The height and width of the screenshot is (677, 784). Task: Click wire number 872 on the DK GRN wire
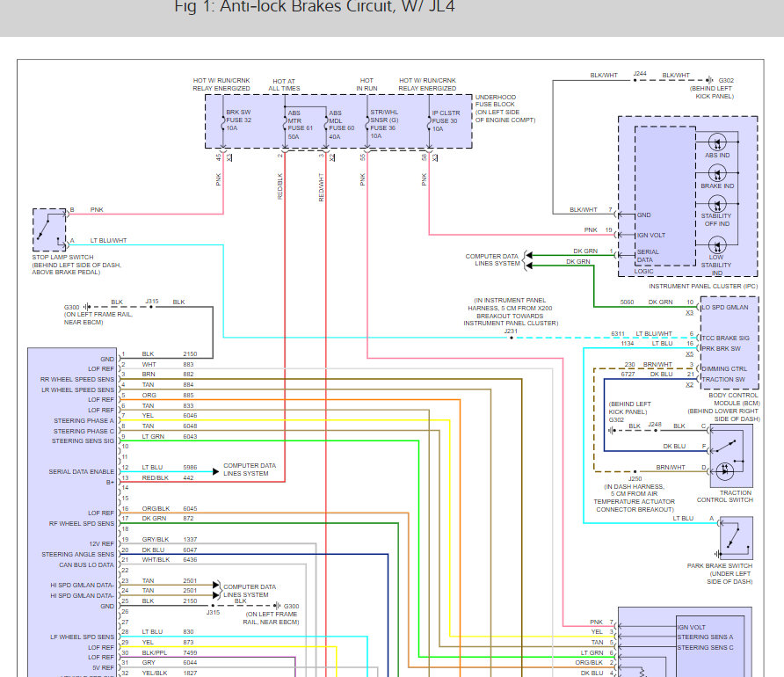pos(188,519)
